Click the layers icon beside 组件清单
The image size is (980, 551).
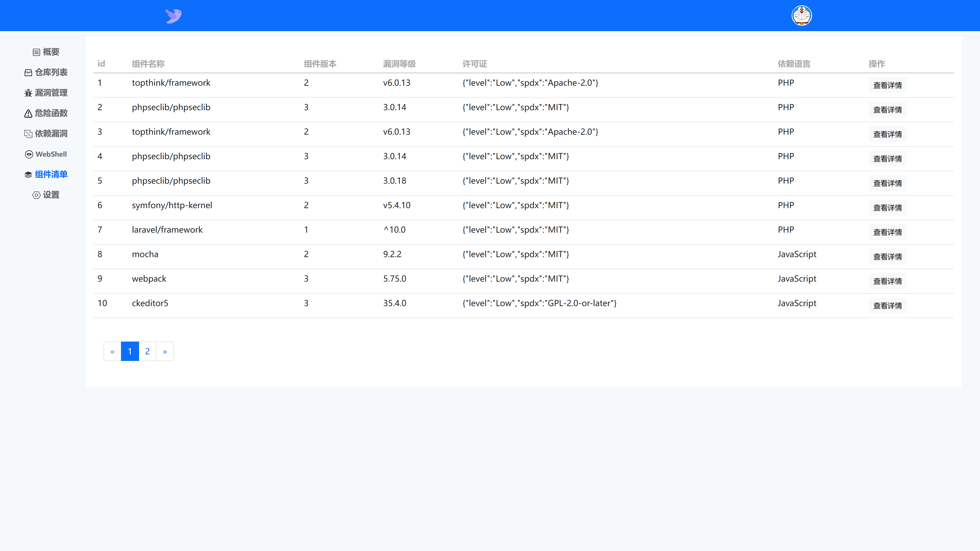[x=28, y=174]
